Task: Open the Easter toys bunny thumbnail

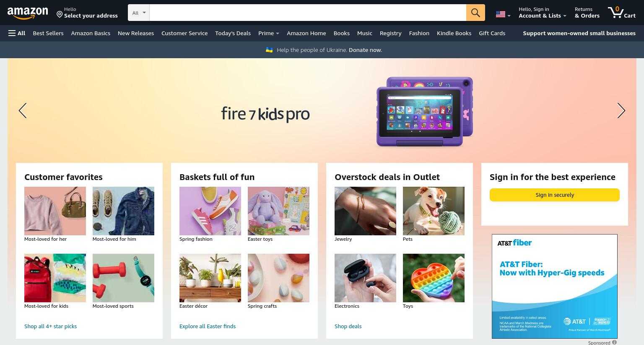Action: click(x=278, y=211)
